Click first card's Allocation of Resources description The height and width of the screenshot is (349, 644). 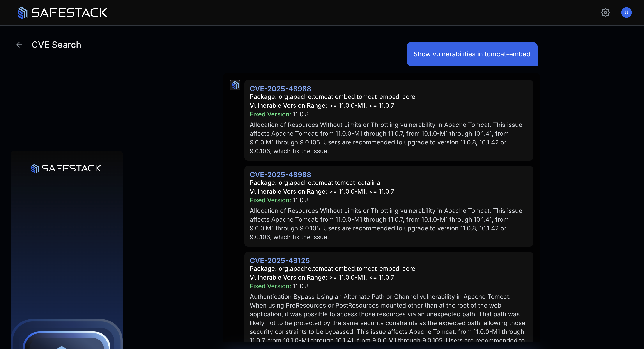[x=386, y=138]
